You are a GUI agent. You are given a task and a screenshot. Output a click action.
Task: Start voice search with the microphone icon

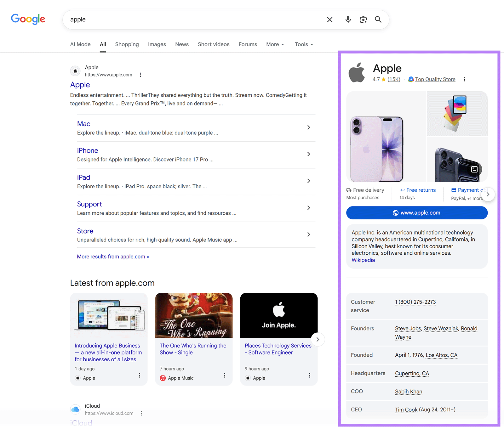click(x=348, y=19)
